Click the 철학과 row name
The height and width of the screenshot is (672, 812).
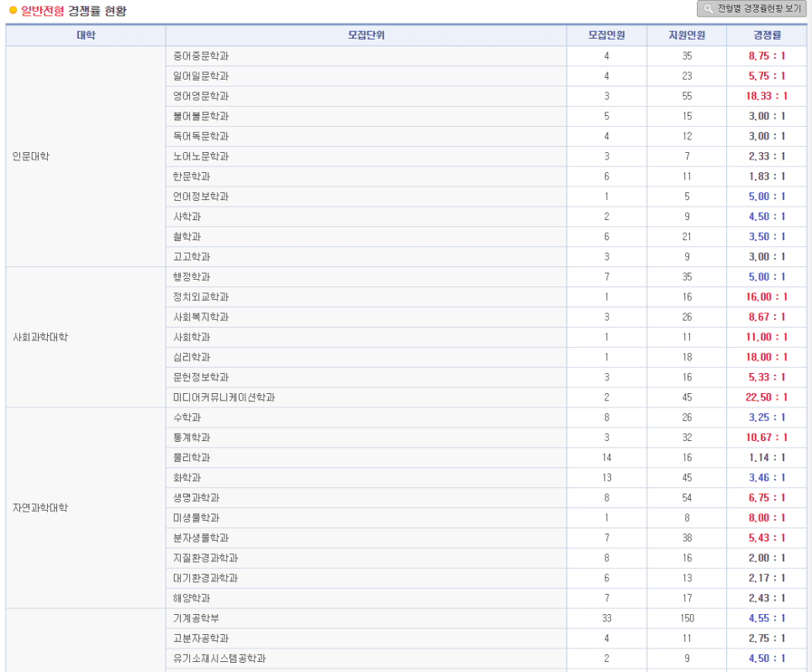point(187,237)
